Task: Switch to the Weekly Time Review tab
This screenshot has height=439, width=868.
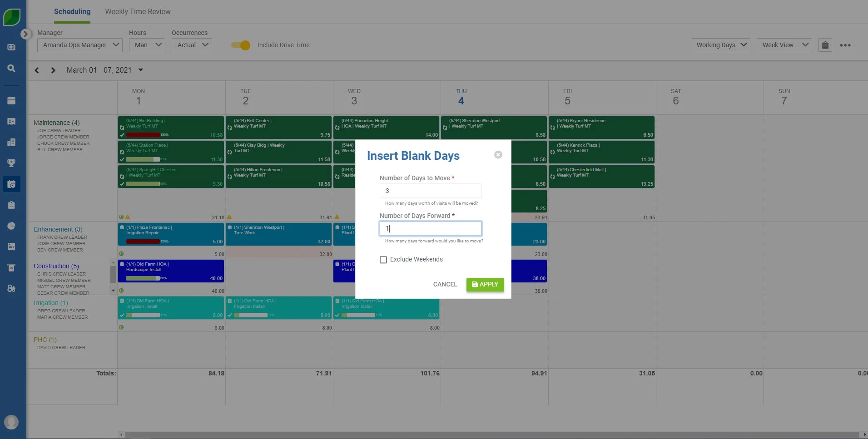Action: pyautogui.click(x=138, y=12)
